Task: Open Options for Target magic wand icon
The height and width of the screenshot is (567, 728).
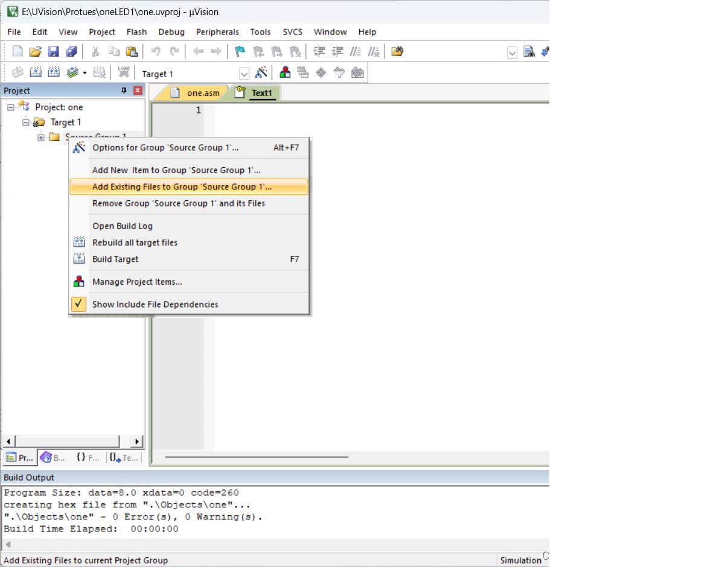Action: coord(261,73)
